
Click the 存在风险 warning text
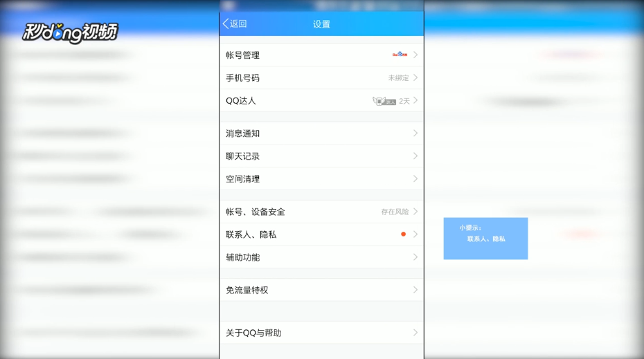pyautogui.click(x=395, y=212)
